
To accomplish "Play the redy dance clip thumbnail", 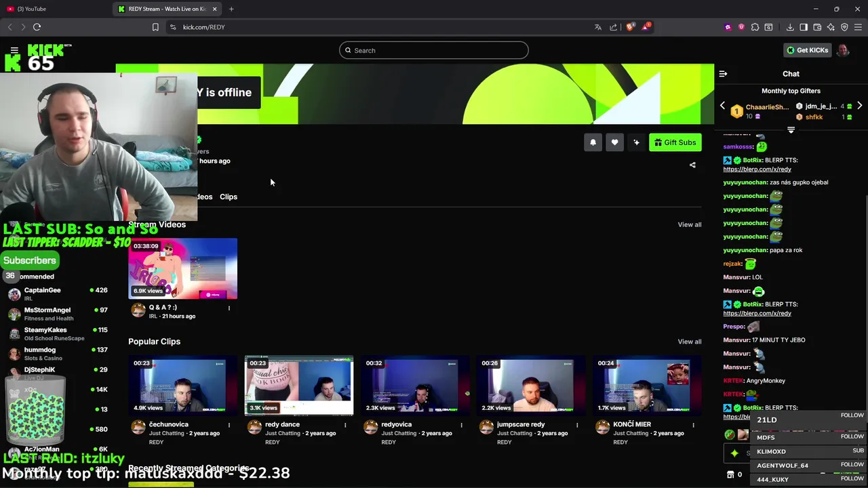I will click(299, 385).
